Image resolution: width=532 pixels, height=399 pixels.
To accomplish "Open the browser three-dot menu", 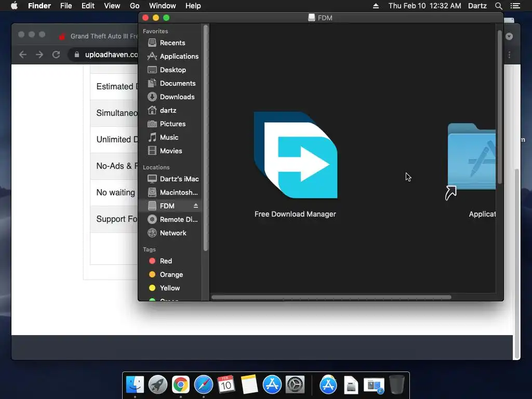I will pyautogui.click(x=509, y=55).
